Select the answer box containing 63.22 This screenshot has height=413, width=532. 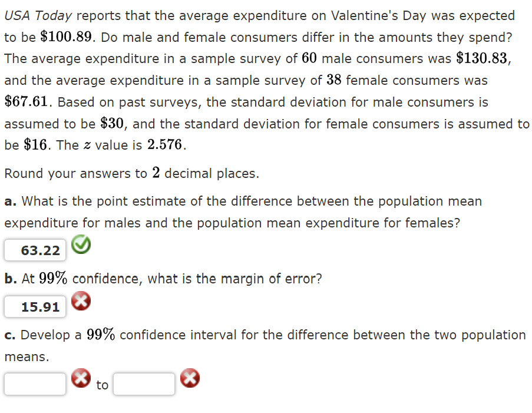tap(35, 250)
